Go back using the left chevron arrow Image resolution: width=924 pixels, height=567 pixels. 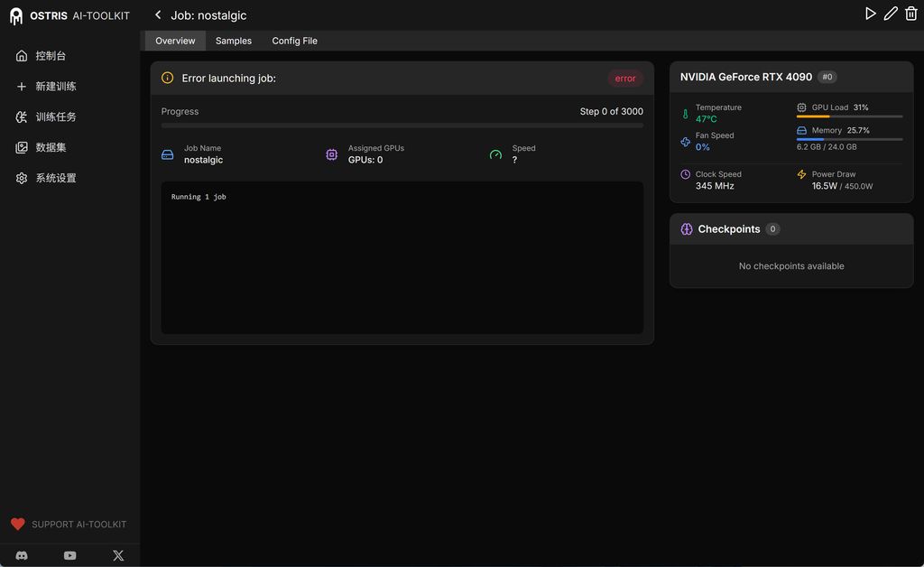point(158,14)
